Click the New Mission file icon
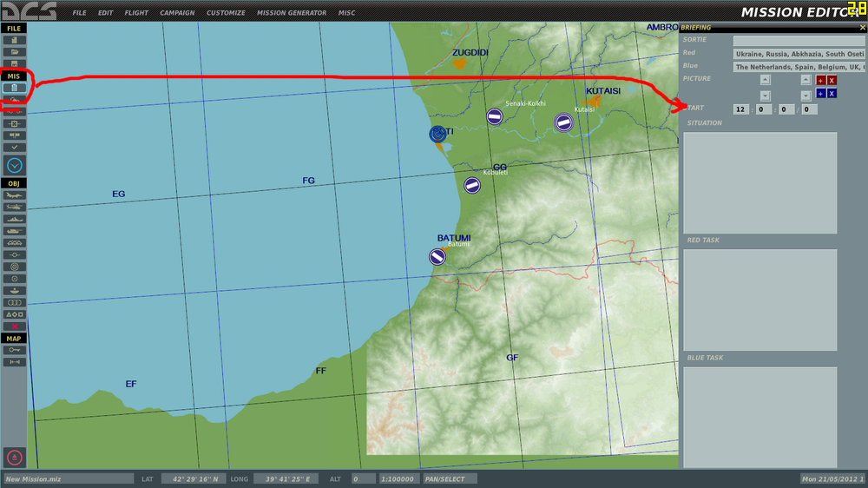Image resolution: width=868 pixels, height=488 pixels. (x=15, y=40)
